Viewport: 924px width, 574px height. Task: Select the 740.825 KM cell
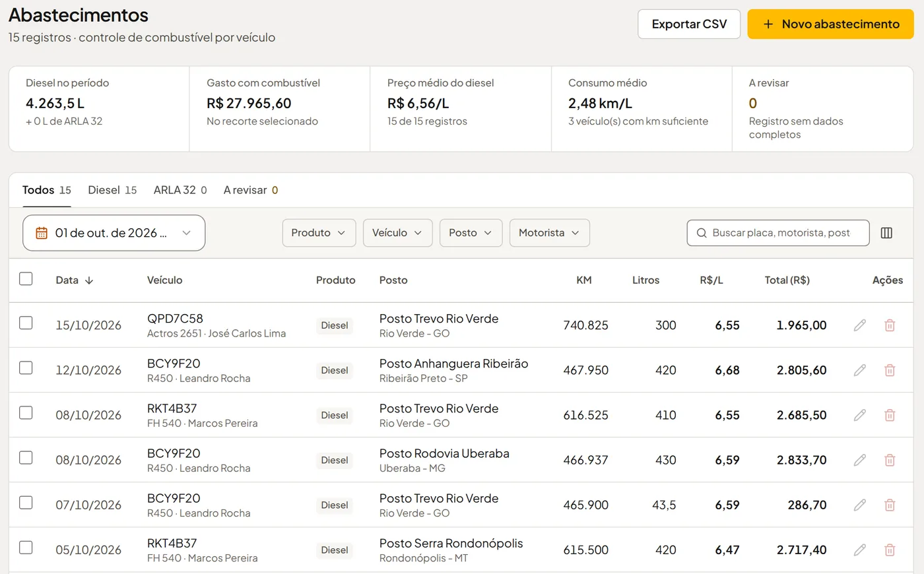585,325
